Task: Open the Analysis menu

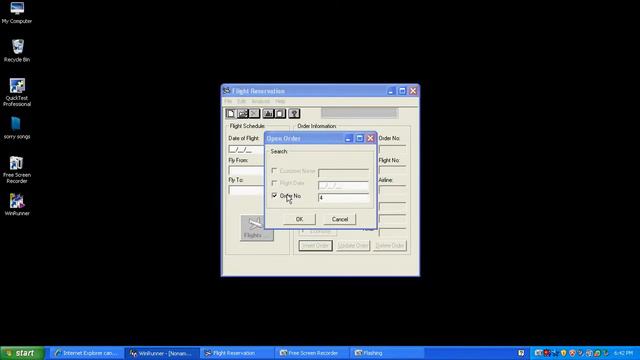Action: click(260, 101)
